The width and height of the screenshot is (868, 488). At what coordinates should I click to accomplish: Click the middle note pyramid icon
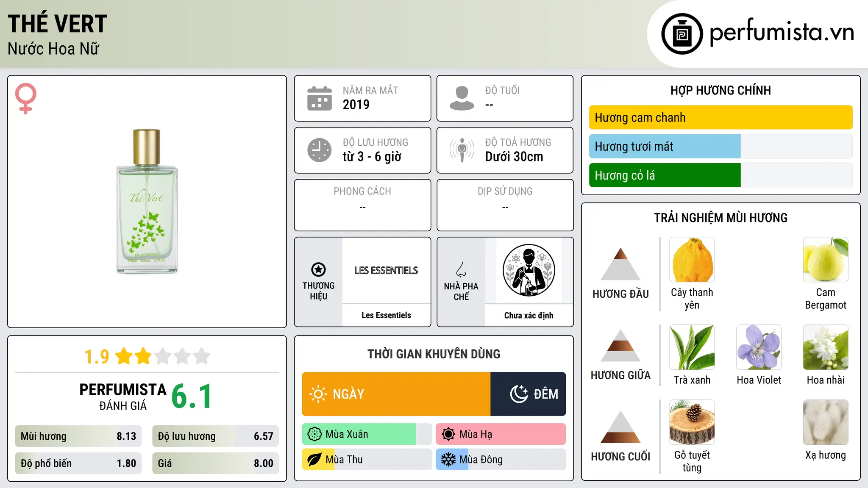pyautogui.click(x=620, y=345)
